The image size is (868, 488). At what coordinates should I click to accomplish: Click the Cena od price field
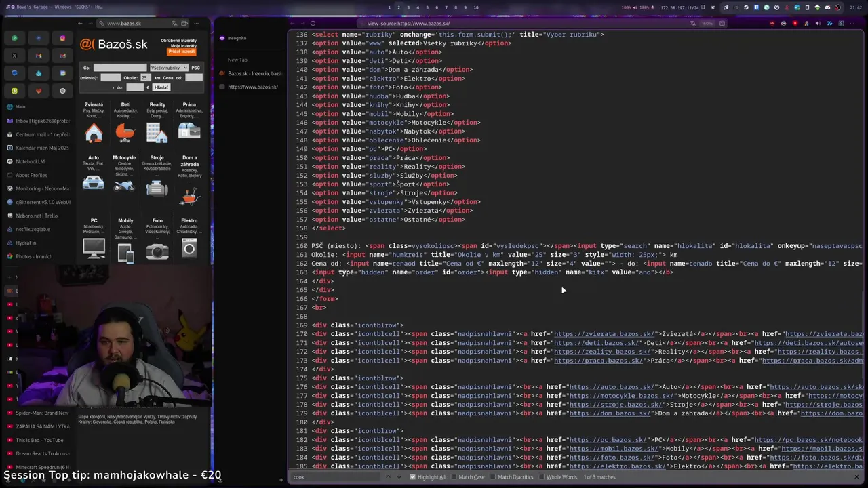pos(194,78)
